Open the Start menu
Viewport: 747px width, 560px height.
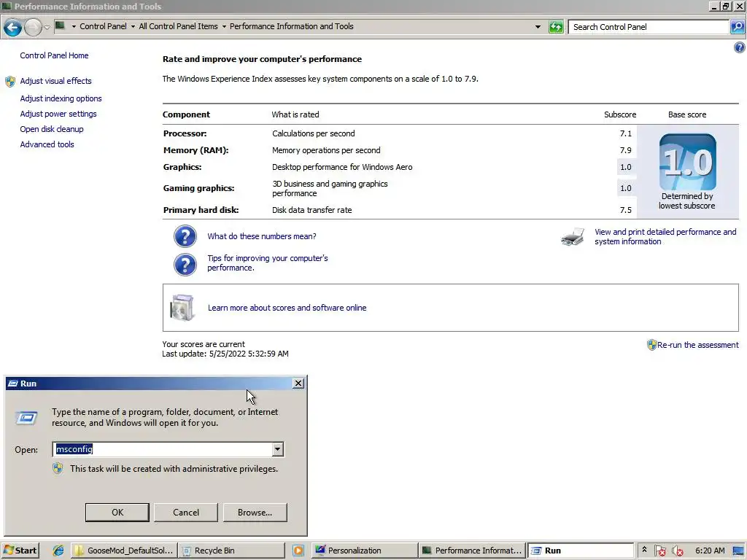pyautogui.click(x=20, y=551)
